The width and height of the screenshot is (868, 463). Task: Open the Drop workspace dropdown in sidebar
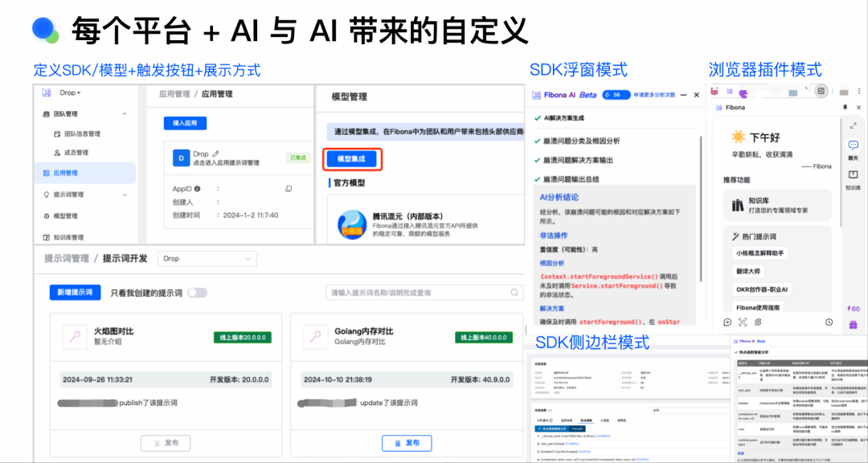[x=70, y=93]
